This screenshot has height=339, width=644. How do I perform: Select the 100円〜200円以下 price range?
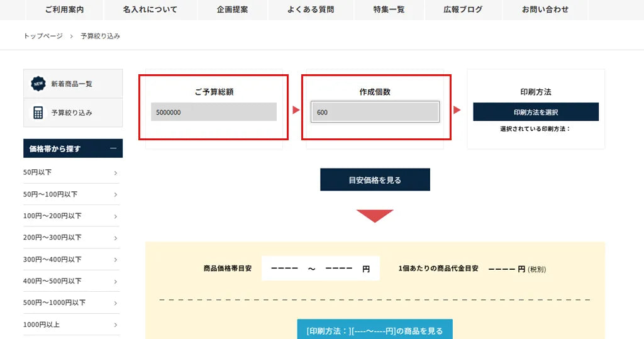pyautogui.click(x=70, y=216)
